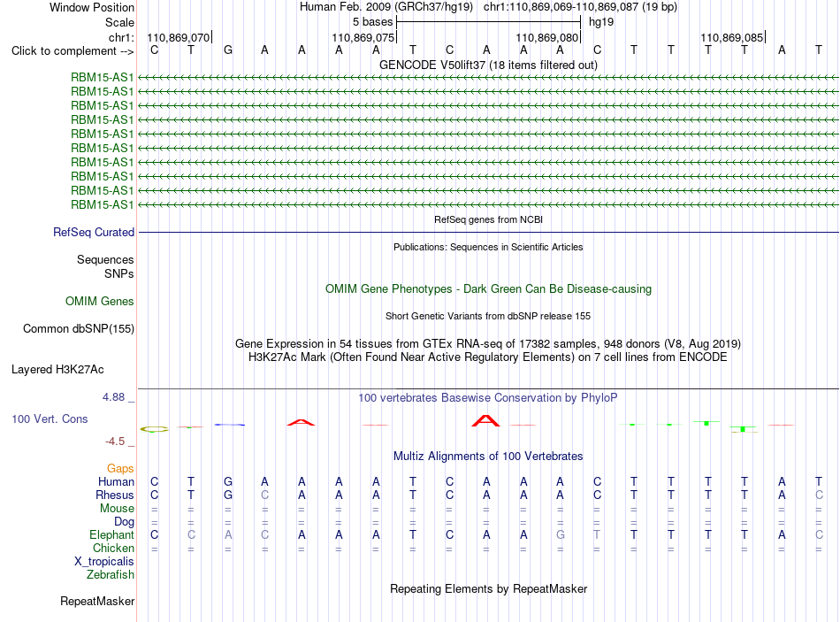Image resolution: width=840 pixels, height=622 pixels.
Task: Click the "Rhesus" alignment row label
Action: tap(115, 495)
